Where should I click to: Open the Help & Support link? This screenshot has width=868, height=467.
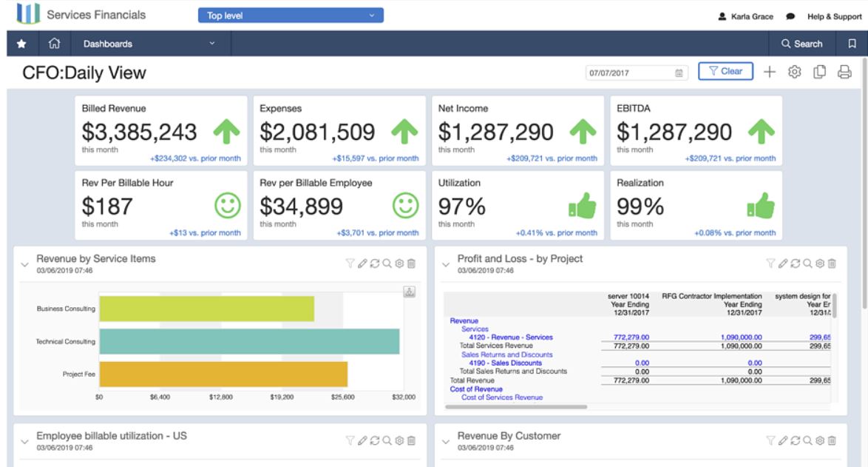tap(834, 16)
